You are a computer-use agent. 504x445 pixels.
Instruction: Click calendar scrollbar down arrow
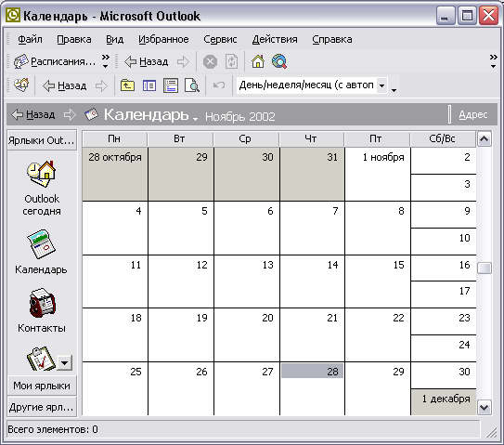(485, 408)
